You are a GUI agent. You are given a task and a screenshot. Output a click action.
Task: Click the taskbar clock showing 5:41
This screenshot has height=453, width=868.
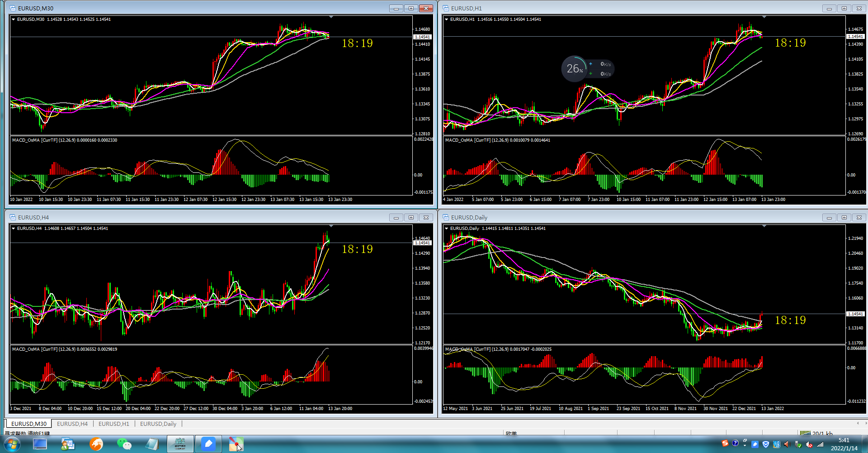click(x=844, y=440)
